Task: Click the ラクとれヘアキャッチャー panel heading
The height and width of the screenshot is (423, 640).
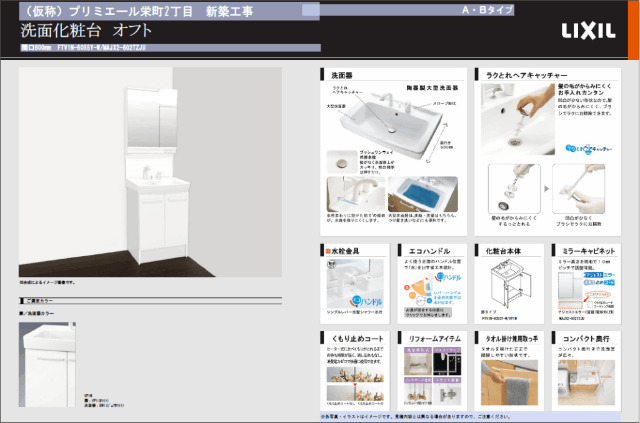Action: (526, 76)
